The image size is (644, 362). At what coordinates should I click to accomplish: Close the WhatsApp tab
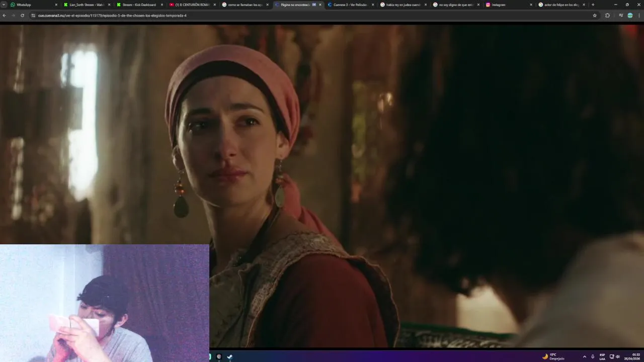(56, 5)
